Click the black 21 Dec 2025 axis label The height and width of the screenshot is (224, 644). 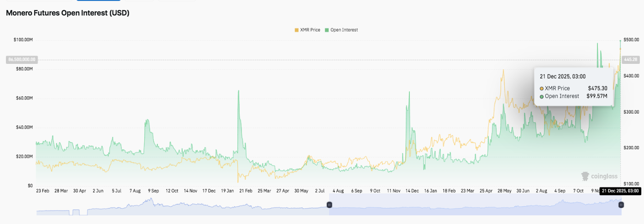(x=621, y=191)
